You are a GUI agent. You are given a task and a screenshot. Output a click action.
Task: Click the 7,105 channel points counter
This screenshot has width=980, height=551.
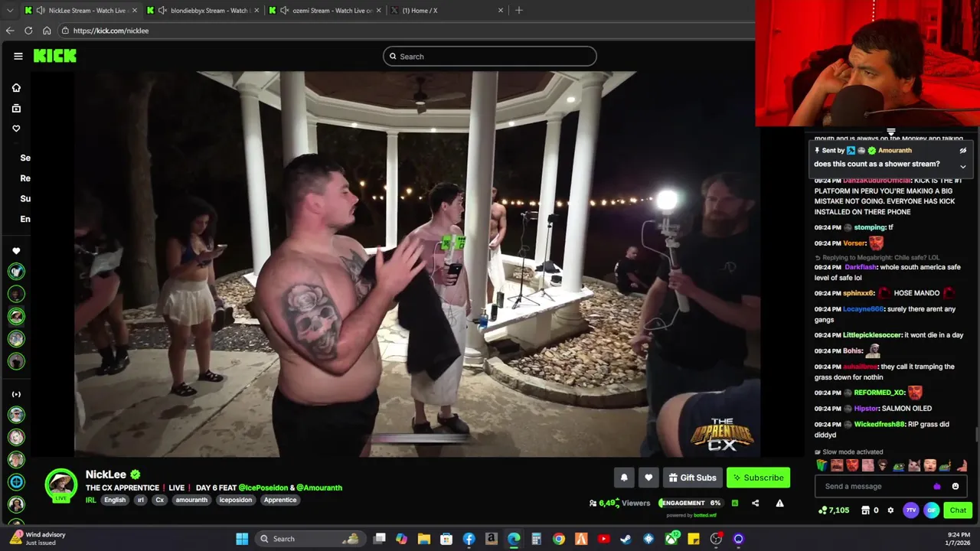[x=834, y=510]
